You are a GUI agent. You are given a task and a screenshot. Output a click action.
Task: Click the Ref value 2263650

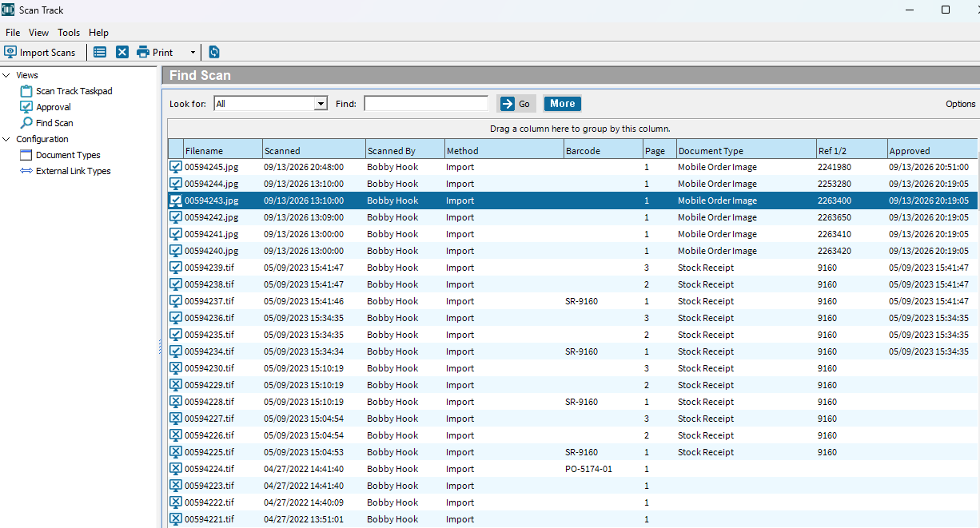835,217
